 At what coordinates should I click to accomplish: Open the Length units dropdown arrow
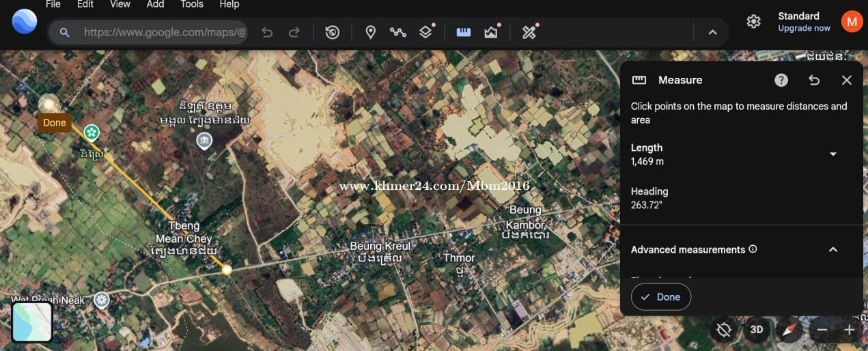(x=832, y=154)
